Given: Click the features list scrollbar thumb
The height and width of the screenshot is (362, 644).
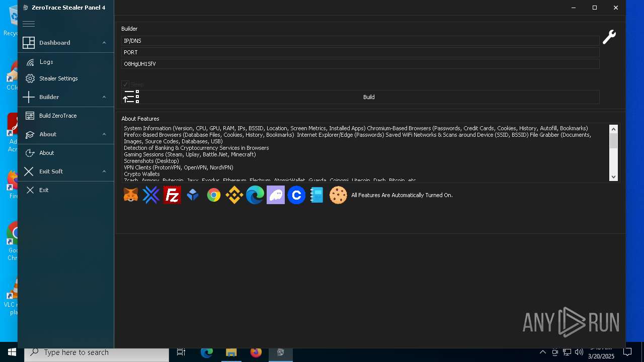Looking at the screenshot, I should click(x=613, y=141).
